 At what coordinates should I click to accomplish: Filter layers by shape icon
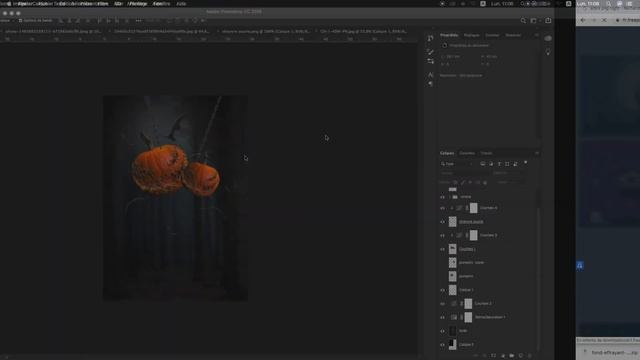pyautogui.click(x=507, y=164)
